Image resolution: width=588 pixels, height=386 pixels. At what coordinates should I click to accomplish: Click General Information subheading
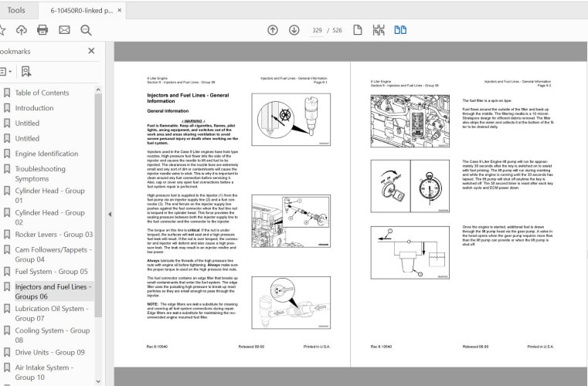[168, 111]
